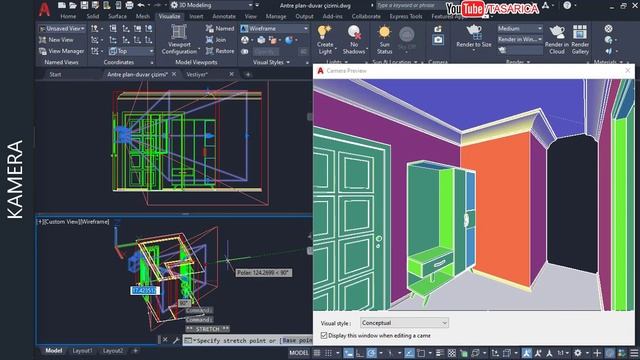Screen dimensions: 640x360
Task: Open the Visual style Conceptual dropdown
Action: click(404, 323)
